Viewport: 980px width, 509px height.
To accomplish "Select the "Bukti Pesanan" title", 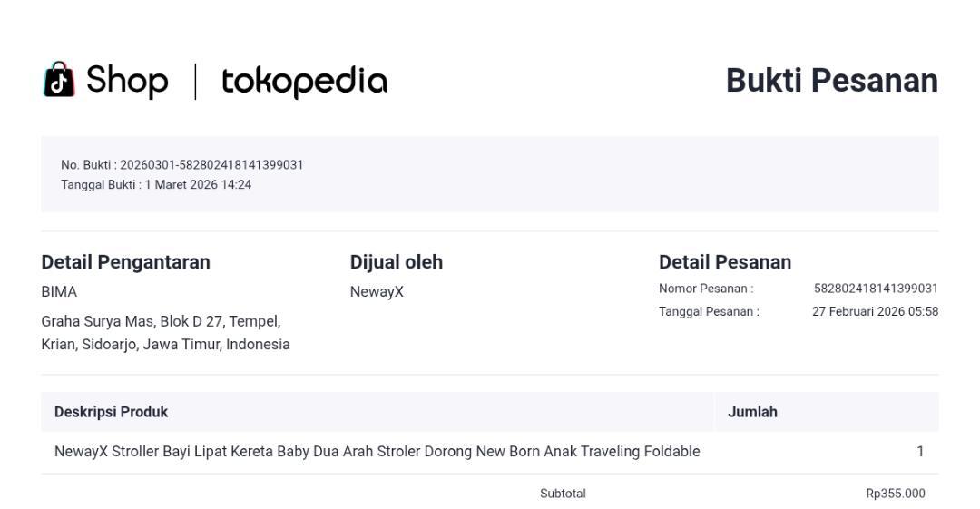I will click(x=831, y=81).
